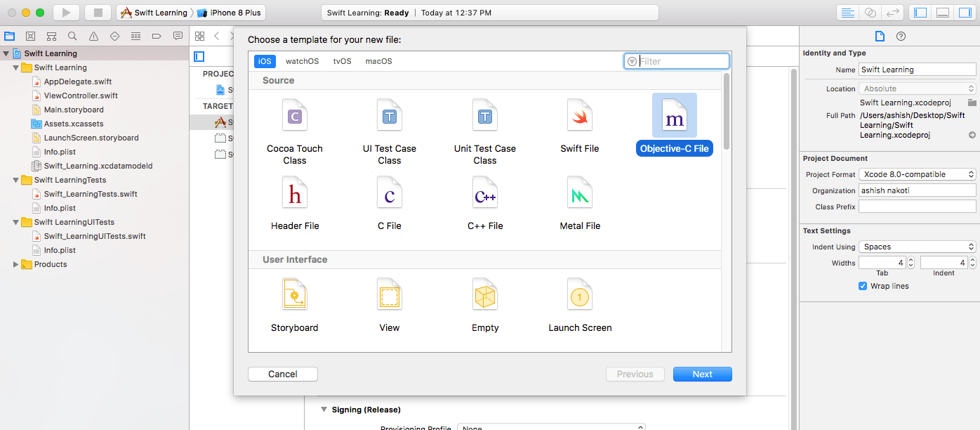The width and height of the screenshot is (980, 430).
Task: Switch to the macOS template tab
Action: point(378,61)
